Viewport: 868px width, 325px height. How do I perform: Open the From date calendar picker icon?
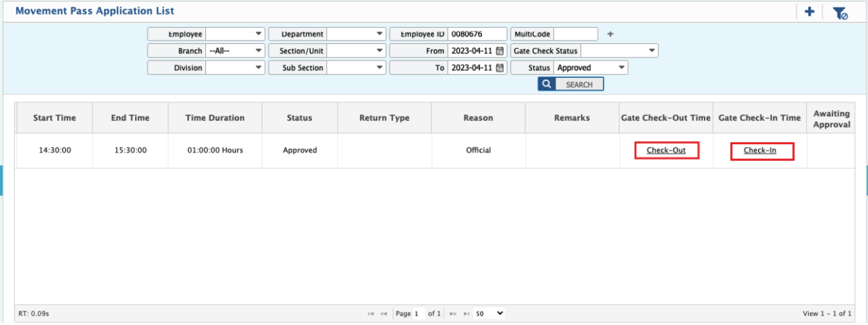(500, 51)
